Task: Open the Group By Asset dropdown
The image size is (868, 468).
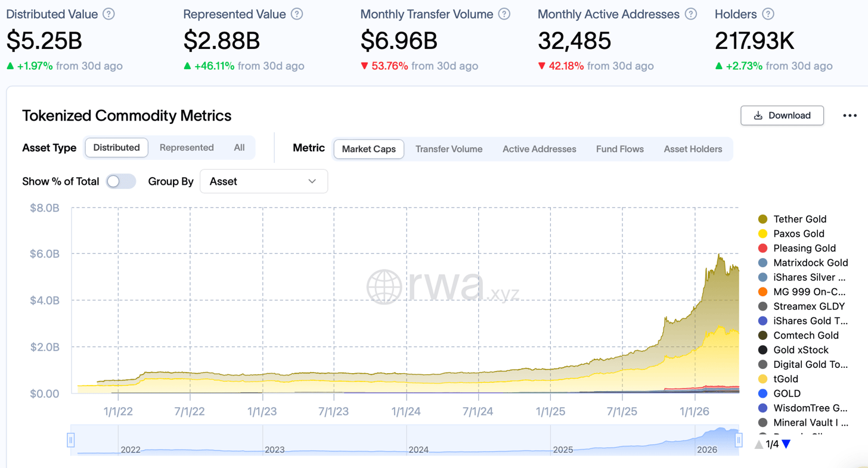Action: pos(264,181)
